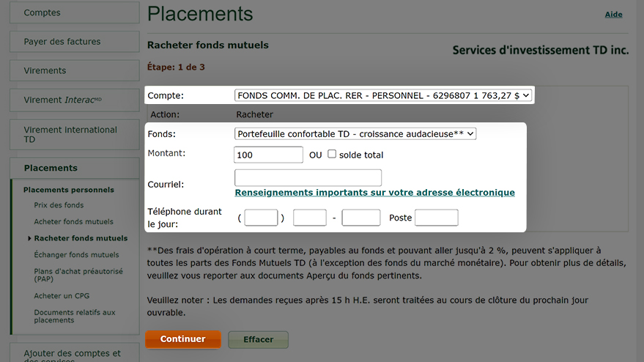The image size is (644, 362).
Task: Expand the Compte account dropdown
Action: pyautogui.click(x=383, y=95)
